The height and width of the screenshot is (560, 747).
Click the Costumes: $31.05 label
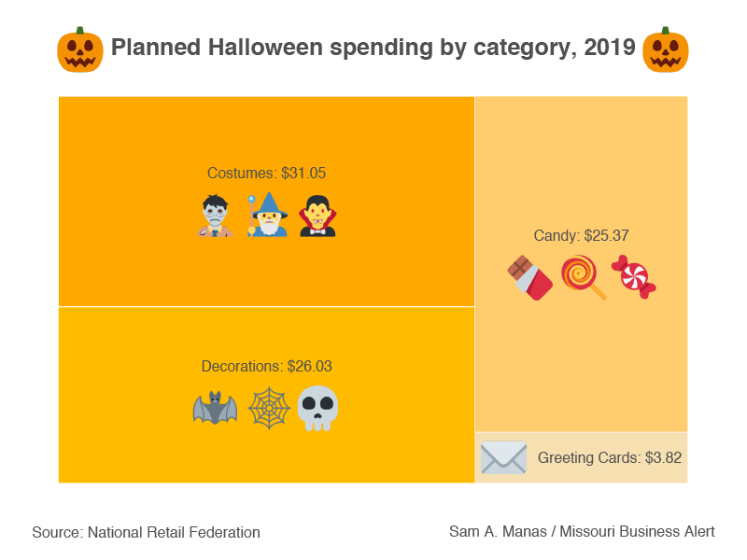click(x=266, y=174)
